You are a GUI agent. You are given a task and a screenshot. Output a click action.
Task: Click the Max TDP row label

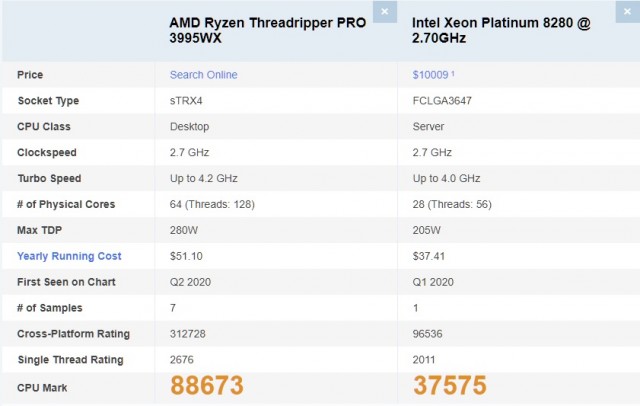point(40,230)
